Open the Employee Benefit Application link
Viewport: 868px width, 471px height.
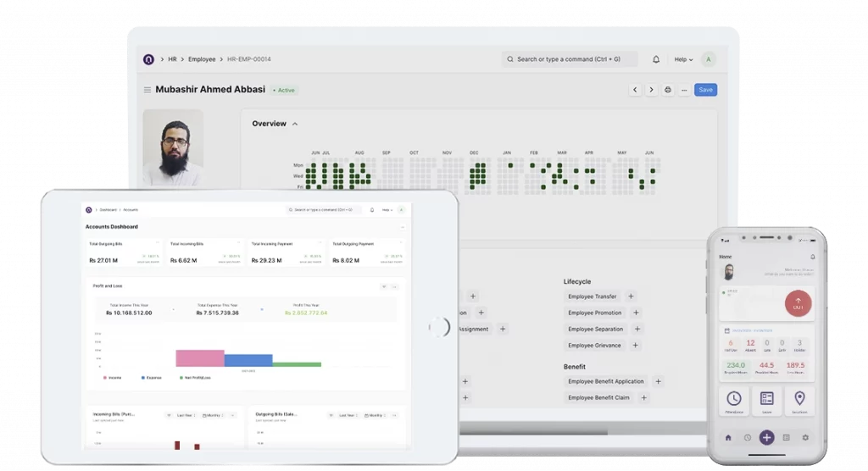coord(605,381)
